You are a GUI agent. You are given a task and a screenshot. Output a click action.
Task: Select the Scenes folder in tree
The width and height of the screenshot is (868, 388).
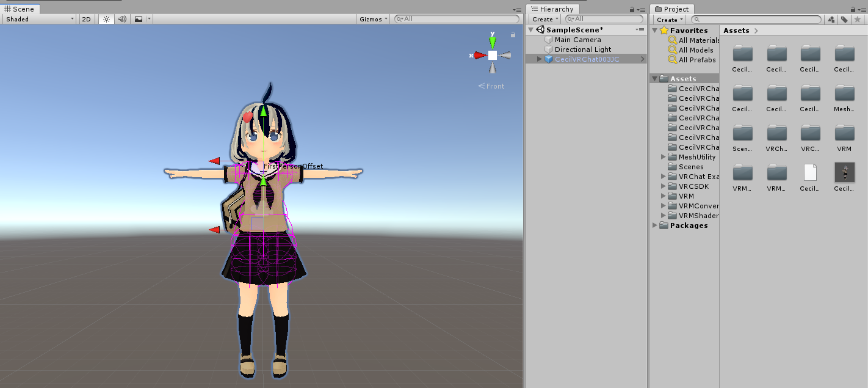pyautogui.click(x=686, y=167)
